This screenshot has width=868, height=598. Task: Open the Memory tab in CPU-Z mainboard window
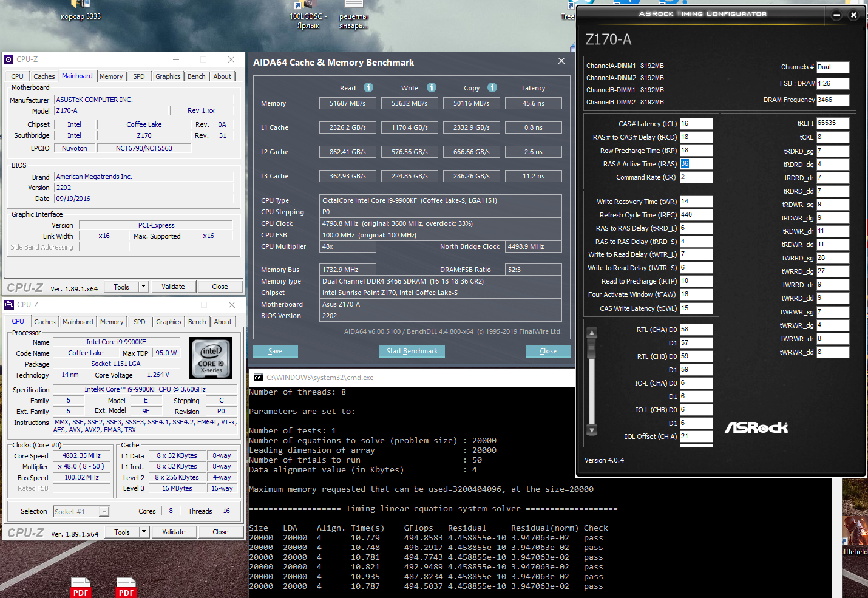point(111,76)
